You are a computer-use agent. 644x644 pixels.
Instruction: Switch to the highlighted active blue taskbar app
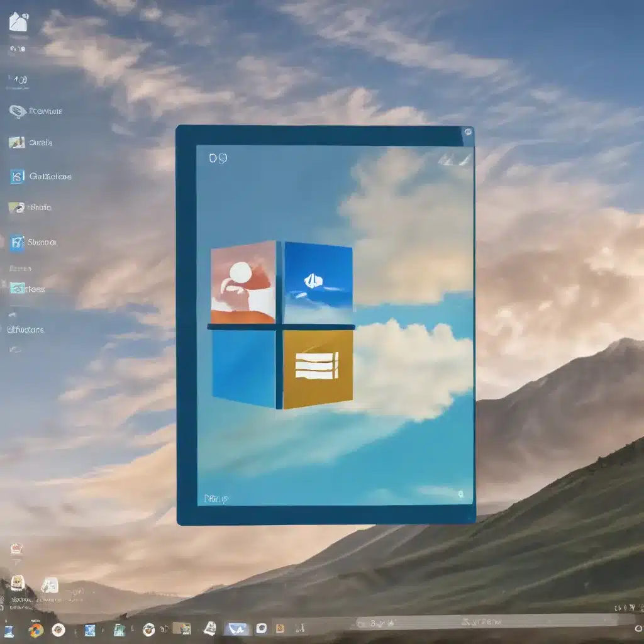click(x=236, y=629)
